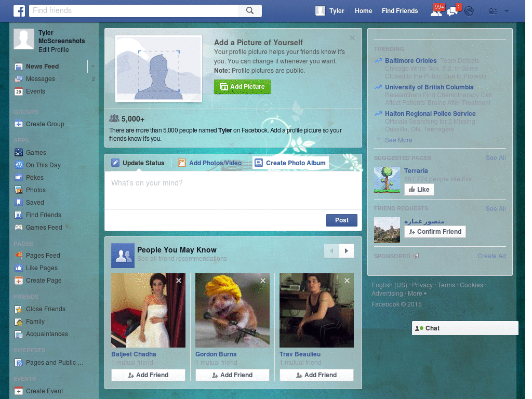Click See all friend recommendations link

pyautogui.click(x=182, y=259)
